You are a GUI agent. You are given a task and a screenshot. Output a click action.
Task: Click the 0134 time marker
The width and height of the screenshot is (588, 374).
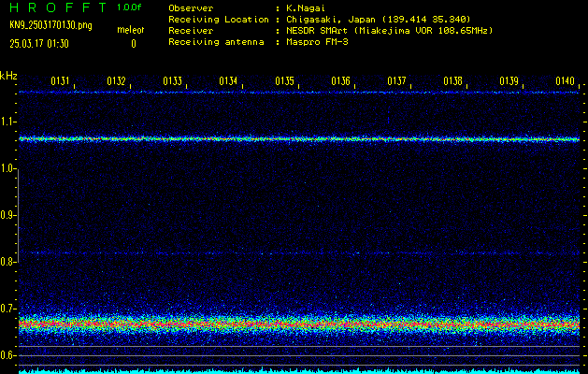click(228, 81)
